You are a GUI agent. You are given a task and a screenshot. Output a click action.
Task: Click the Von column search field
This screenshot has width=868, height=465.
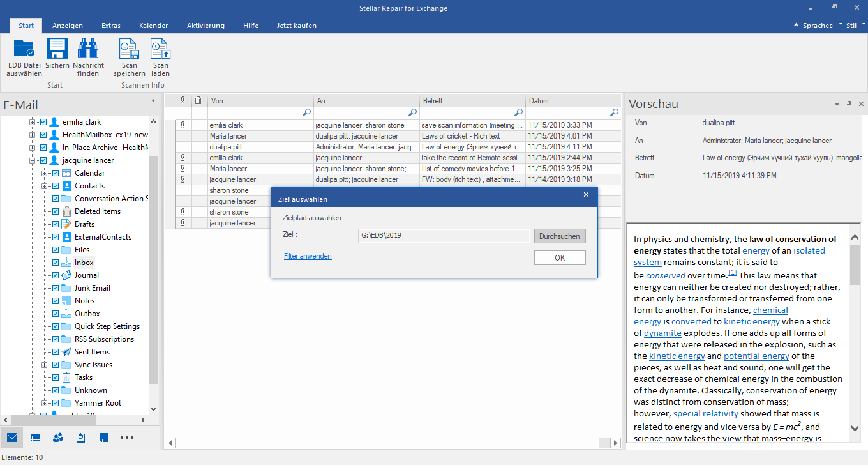coord(255,112)
